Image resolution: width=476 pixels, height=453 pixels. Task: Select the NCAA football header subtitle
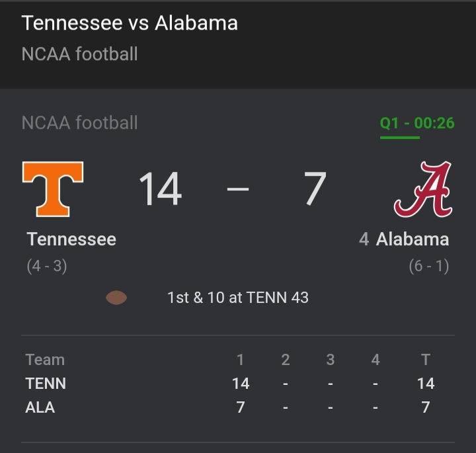(79, 54)
